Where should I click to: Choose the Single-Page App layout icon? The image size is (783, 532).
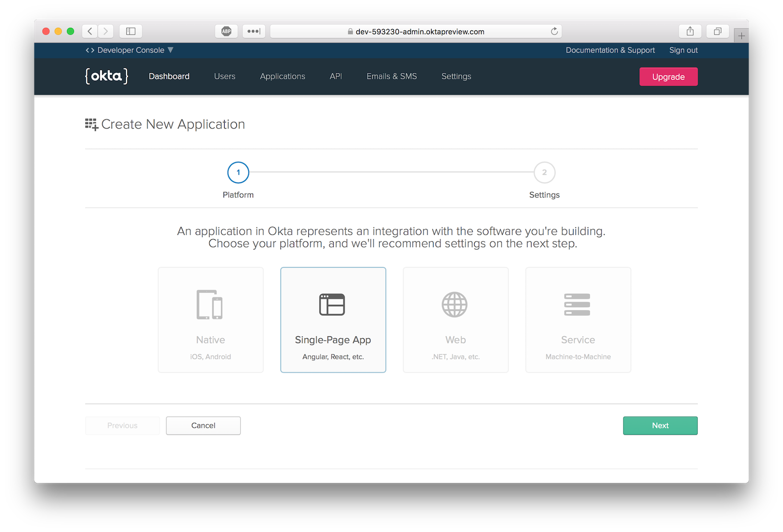click(x=332, y=304)
